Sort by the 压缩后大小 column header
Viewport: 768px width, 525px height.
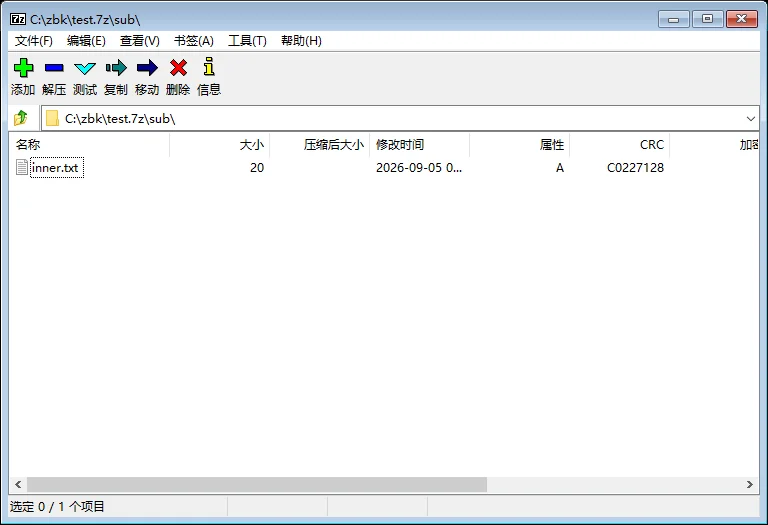pos(319,144)
